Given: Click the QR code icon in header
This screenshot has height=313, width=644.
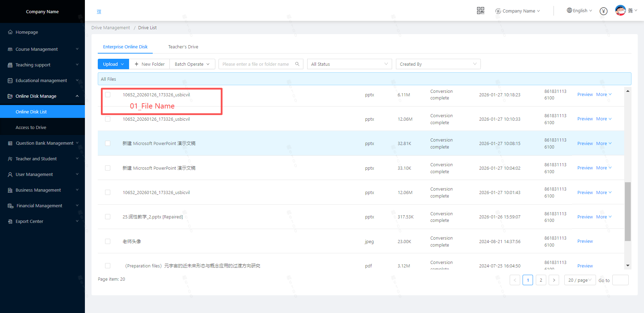Looking at the screenshot, I should click(x=480, y=11).
